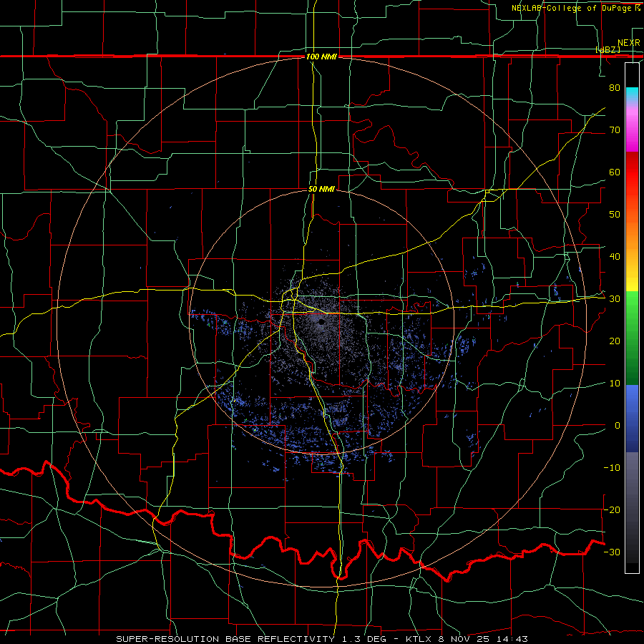Click the cyan segment of the color bar

(x=632, y=94)
